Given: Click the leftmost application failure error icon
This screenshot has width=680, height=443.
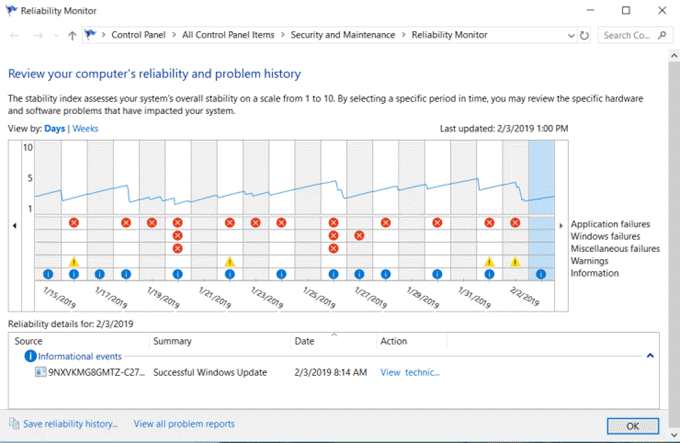Looking at the screenshot, I should pyautogui.click(x=74, y=223).
